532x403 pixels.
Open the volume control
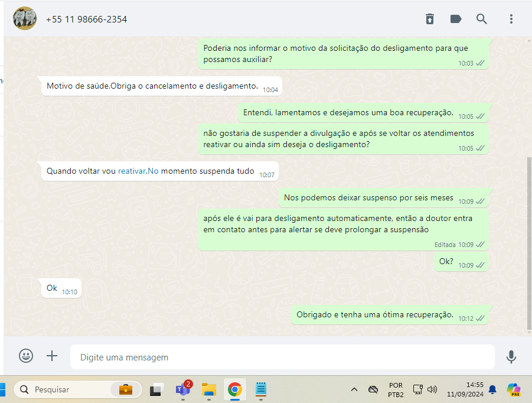pyautogui.click(x=432, y=389)
